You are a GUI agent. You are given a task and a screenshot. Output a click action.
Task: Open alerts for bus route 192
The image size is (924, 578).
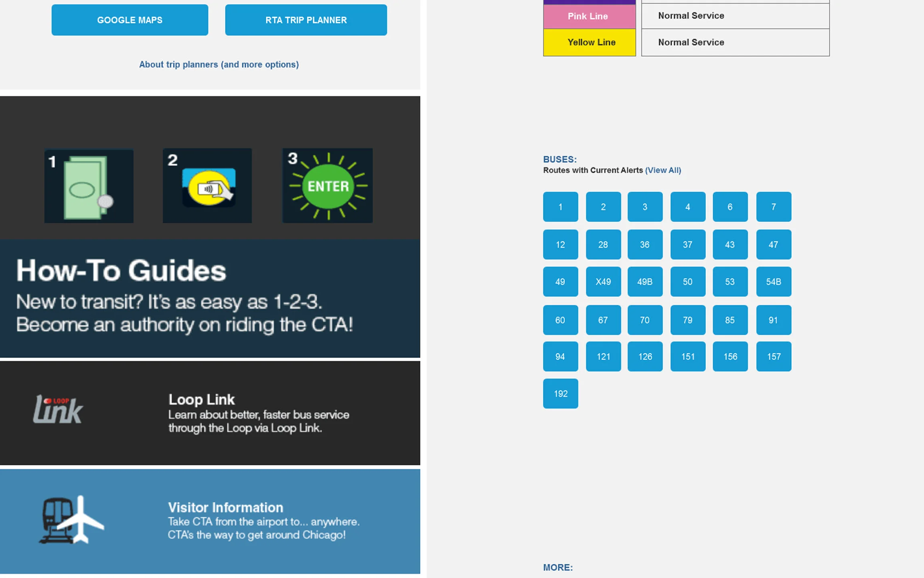click(x=560, y=394)
